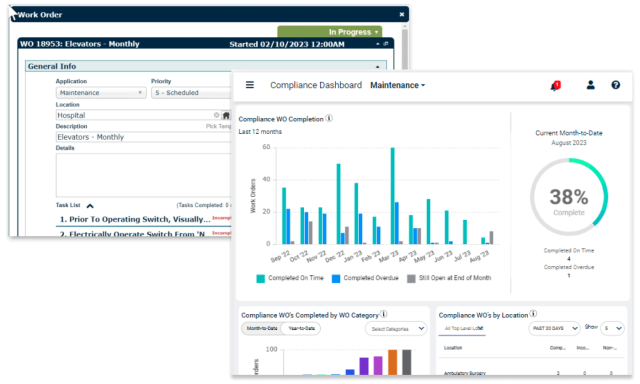Switch to the Year-to-Date toggle option
Viewport: 640px width, 384px height.
(x=301, y=329)
